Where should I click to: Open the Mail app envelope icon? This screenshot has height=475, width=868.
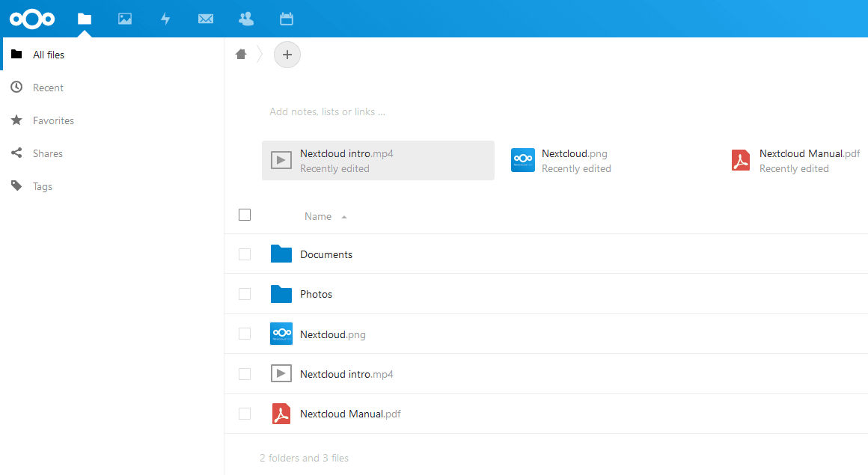205,18
